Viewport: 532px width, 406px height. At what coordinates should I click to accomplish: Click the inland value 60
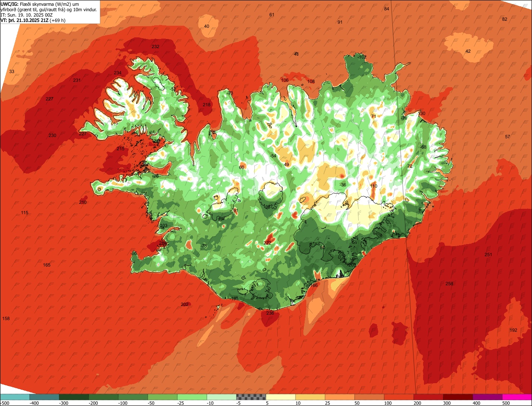tap(241, 168)
